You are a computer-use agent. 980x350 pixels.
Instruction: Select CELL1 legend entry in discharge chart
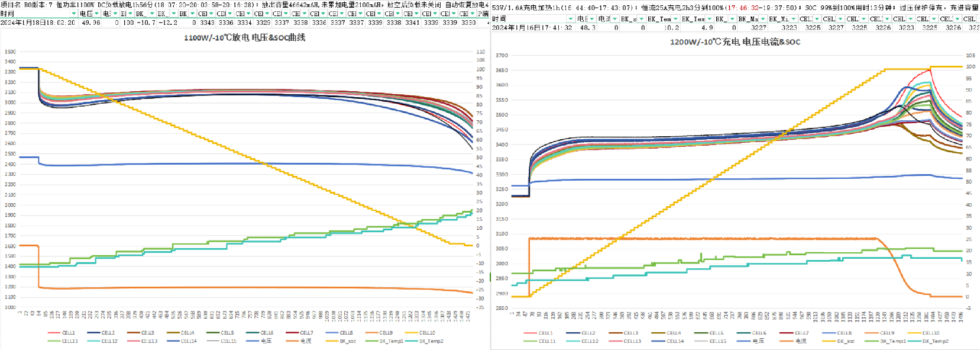(x=68, y=333)
